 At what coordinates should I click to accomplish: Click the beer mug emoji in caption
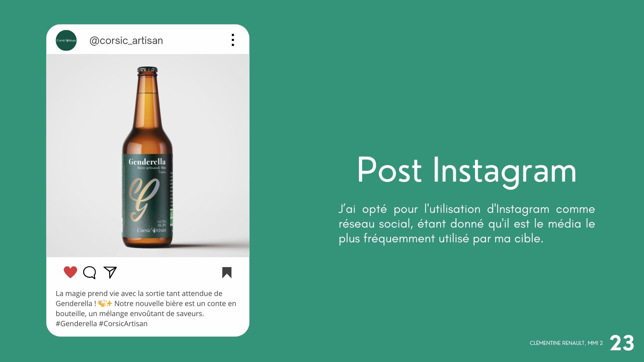click(102, 304)
